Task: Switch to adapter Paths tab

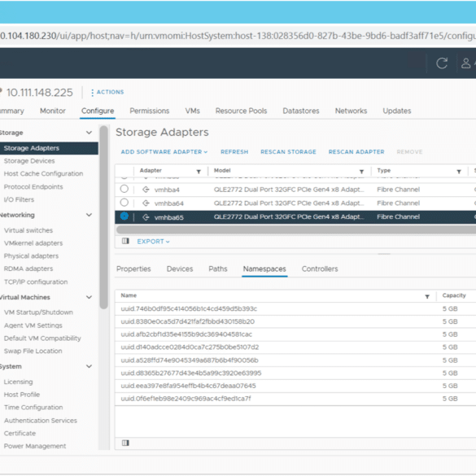Action: pyautogui.click(x=218, y=269)
